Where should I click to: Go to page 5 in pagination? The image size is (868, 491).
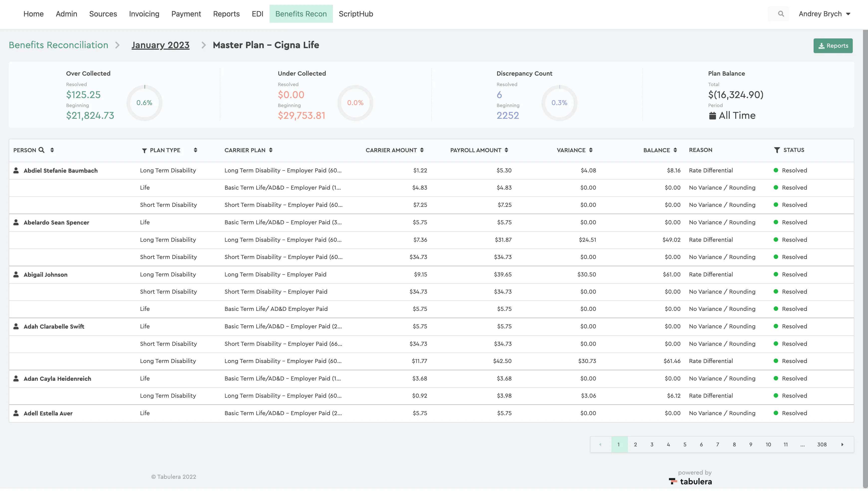[x=685, y=444]
